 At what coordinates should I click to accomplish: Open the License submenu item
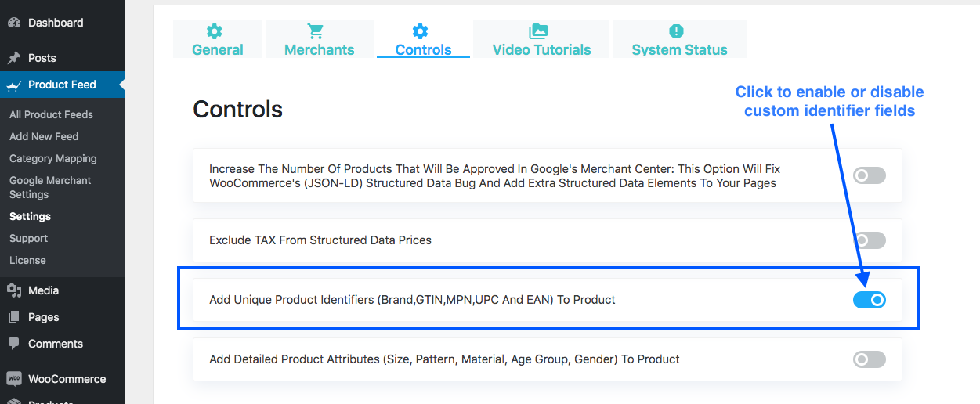click(27, 260)
